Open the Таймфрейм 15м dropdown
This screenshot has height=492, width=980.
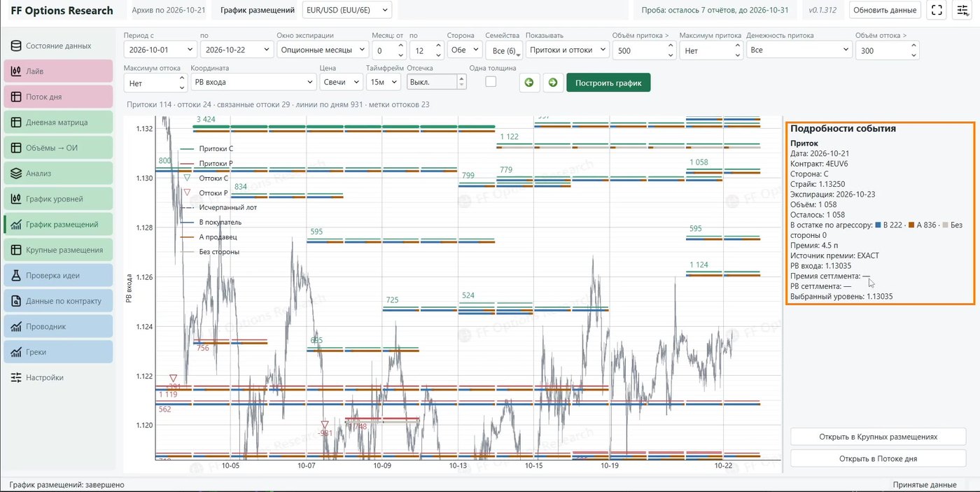(384, 82)
